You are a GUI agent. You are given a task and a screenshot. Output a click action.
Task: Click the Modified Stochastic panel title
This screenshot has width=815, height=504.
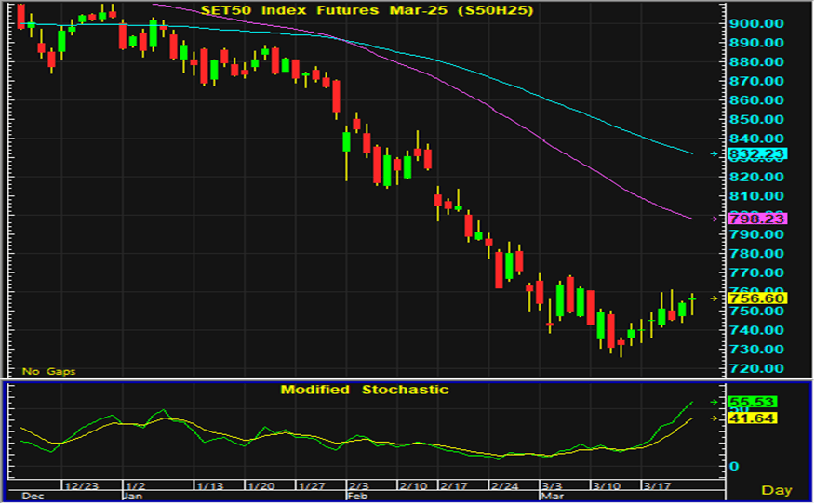pyautogui.click(x=365, y=390)
